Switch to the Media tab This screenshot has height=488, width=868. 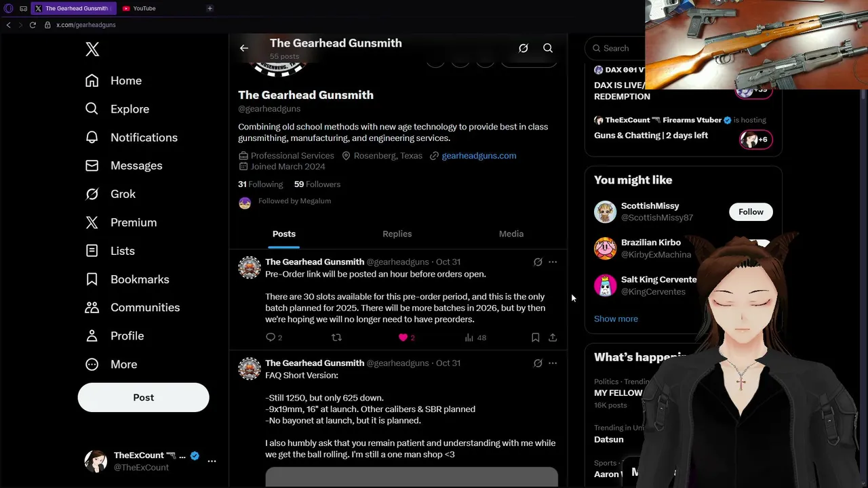(x=511, y=234)
